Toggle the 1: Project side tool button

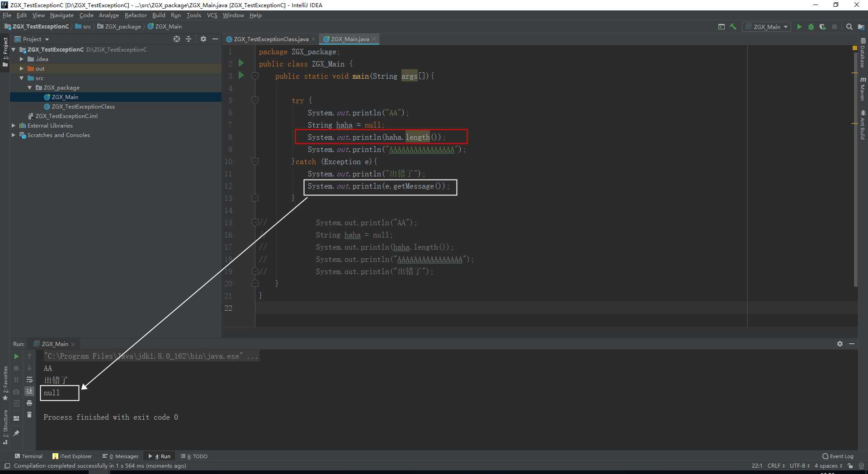[x=5, y=52]
